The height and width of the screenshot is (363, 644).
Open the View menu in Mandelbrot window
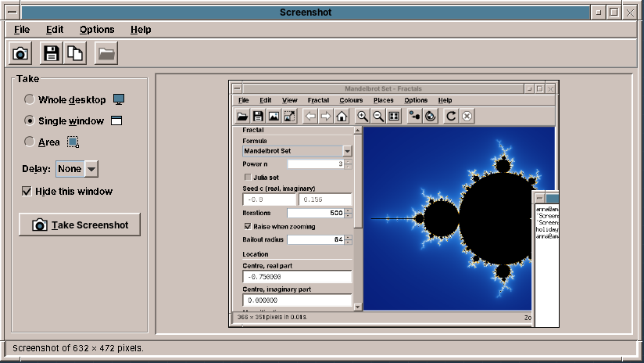[x=289, y=100]
